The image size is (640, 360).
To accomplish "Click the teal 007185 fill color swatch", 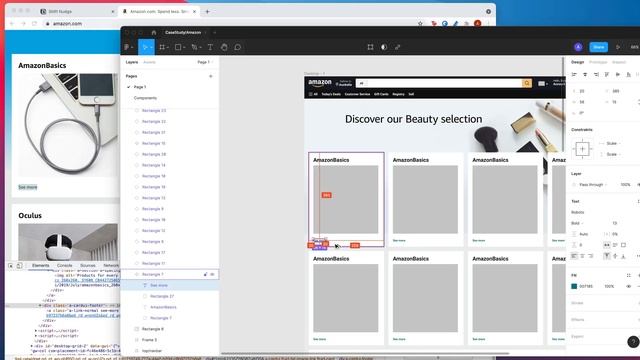I will coord(574,287).
